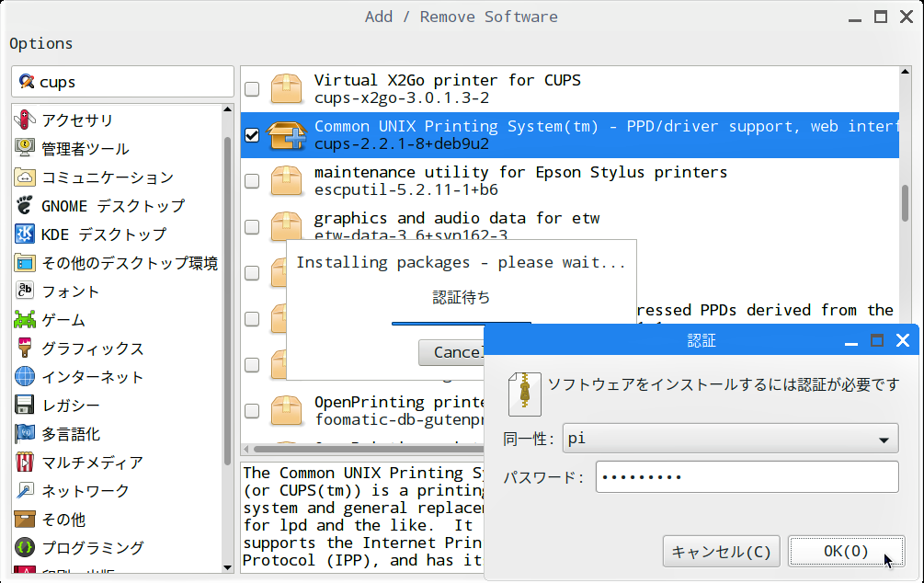Select the Virtual X2Go printer for CUPS row
Viewport: 924px width, 583px height.
(570, 88)
